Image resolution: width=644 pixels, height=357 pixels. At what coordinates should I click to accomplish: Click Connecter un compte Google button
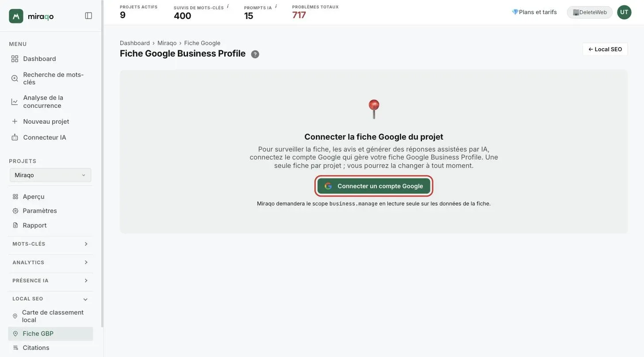point(374,186)
